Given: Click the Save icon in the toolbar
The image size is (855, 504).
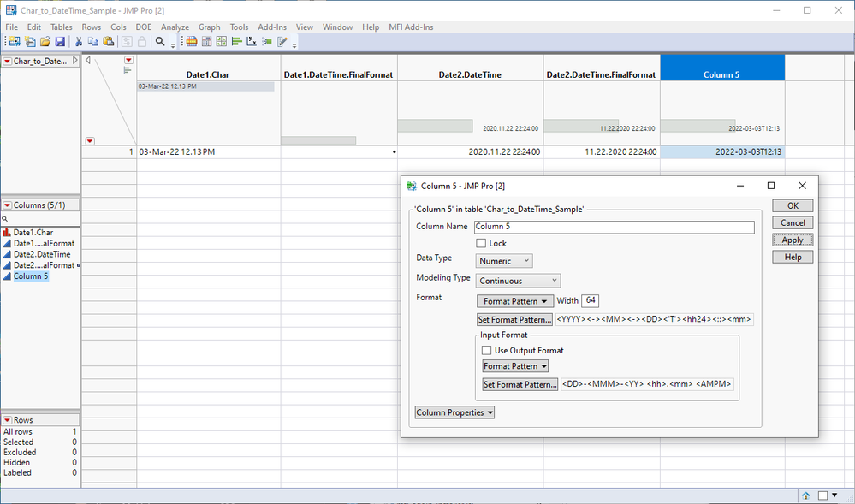Looking at the screenshot, I should 59,41.
